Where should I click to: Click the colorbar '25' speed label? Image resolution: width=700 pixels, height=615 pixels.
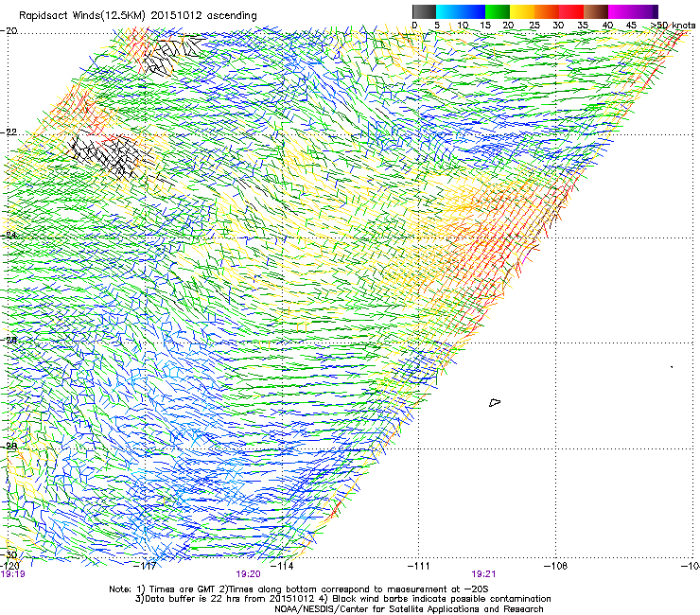point(534,26)
